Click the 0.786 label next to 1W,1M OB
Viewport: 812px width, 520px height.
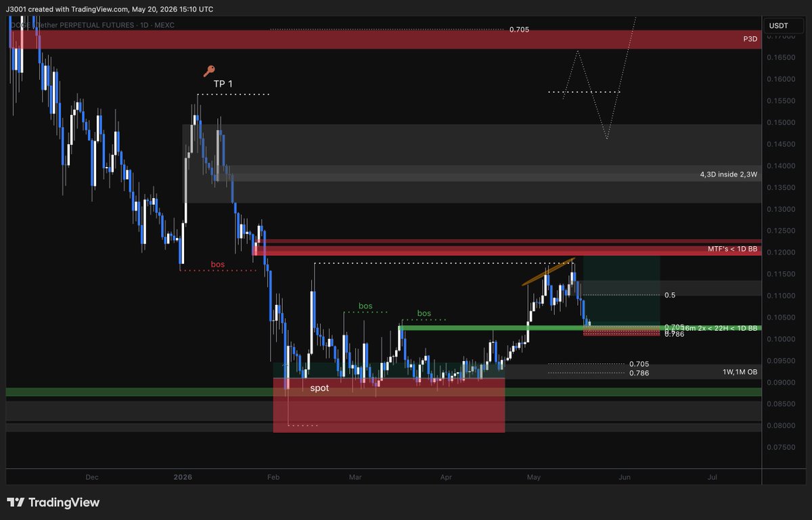(639, 373)
